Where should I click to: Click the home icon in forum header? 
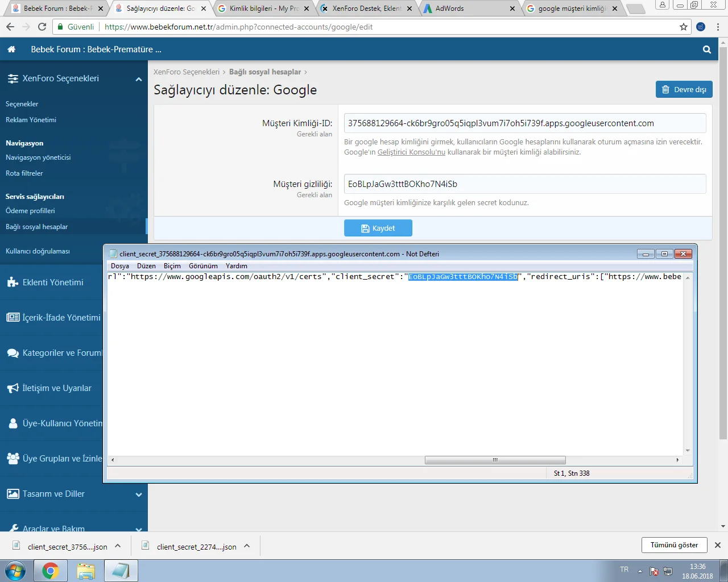[x=11, y=49]
